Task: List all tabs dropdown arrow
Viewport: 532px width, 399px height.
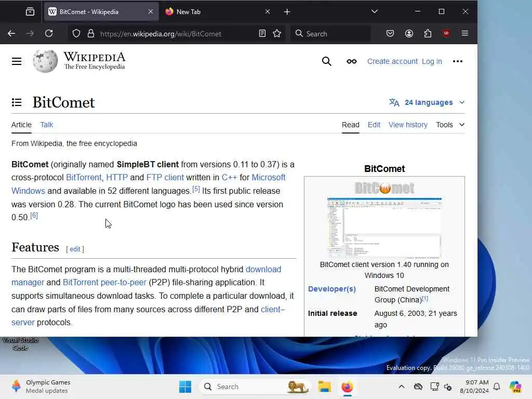Action: coord(375,11)
